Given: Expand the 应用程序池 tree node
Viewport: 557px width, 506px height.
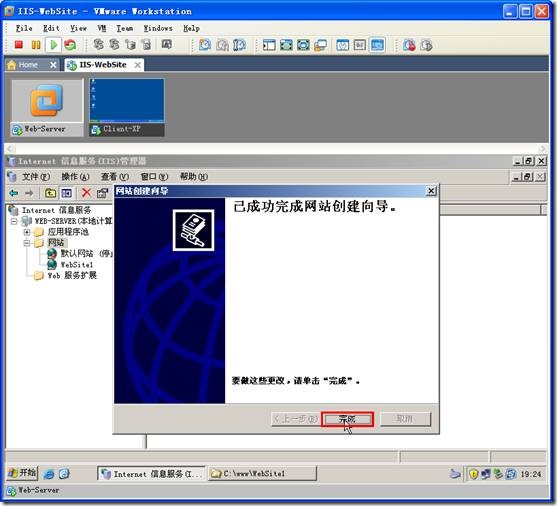Looking at the screenshot, I should [27, 232].
